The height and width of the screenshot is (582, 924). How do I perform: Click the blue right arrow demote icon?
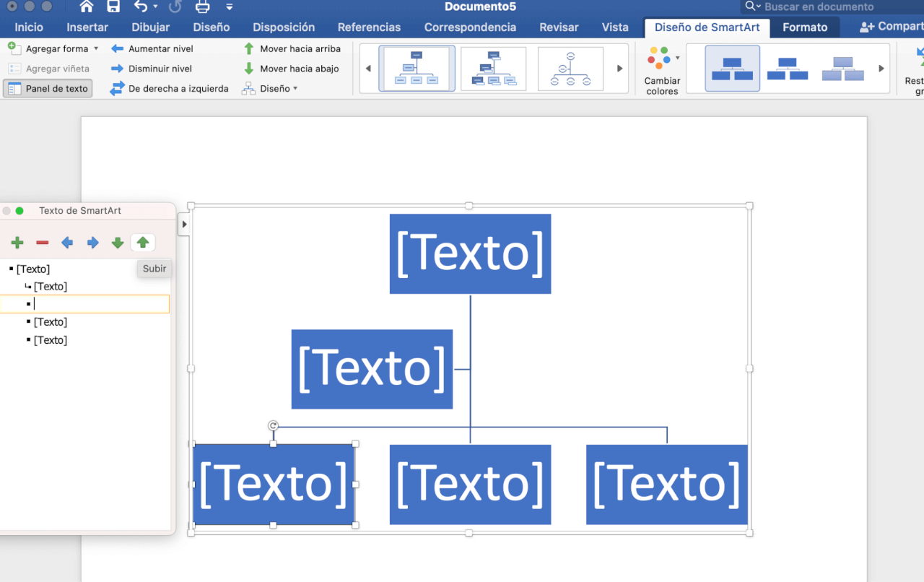click(x=92, y=243)
